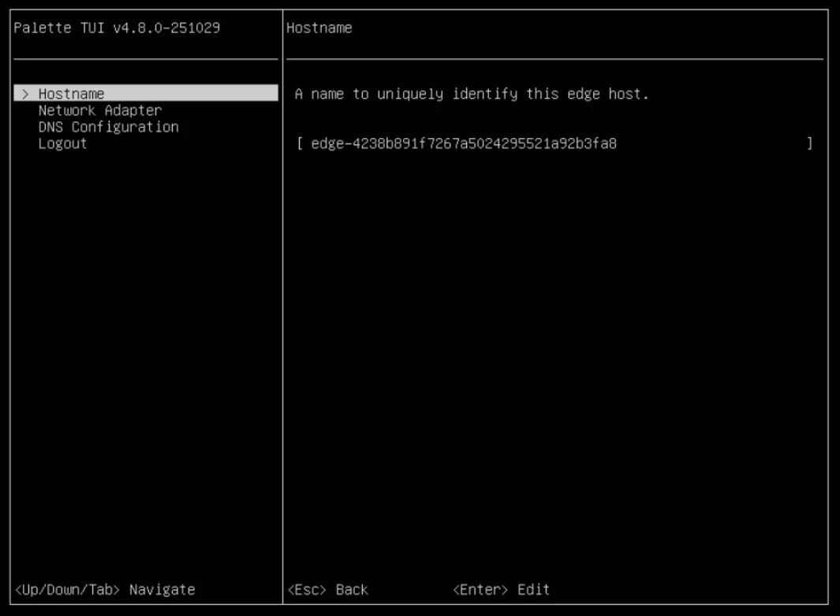The width and height of the screenshot is (840, 616).
Task: Select DNS Configuration in the sidebar
Action: 108,127
